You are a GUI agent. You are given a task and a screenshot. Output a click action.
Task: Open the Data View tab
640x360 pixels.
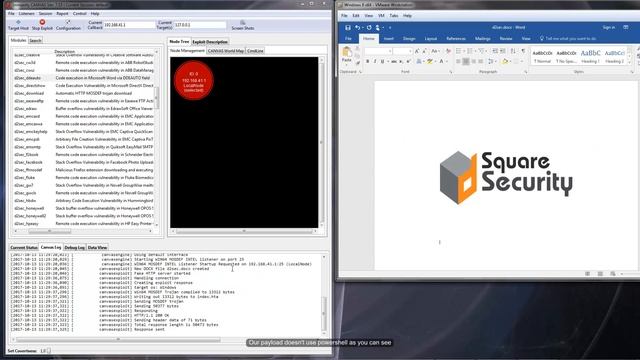[x=97, y=247]
